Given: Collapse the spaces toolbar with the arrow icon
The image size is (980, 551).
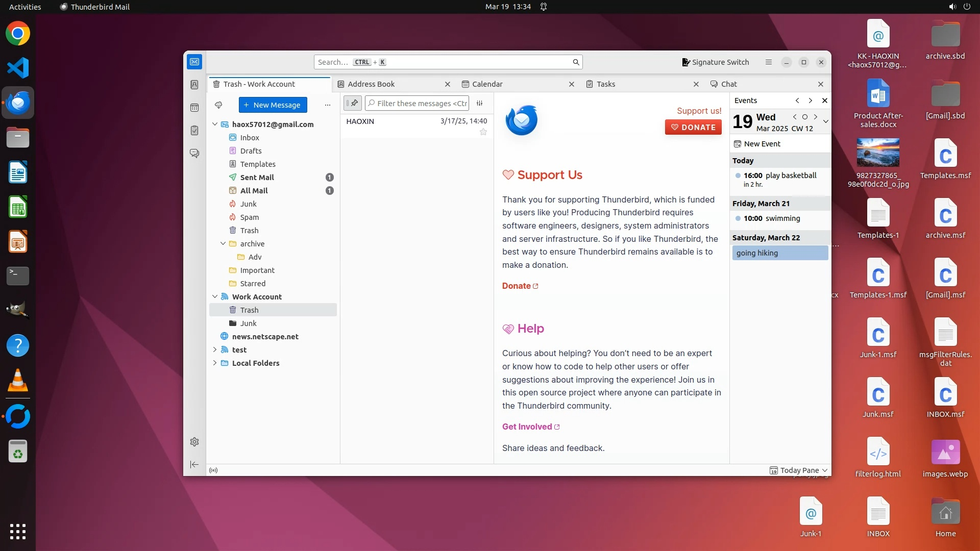Looking at the screenshot, I should pos(194,464).
